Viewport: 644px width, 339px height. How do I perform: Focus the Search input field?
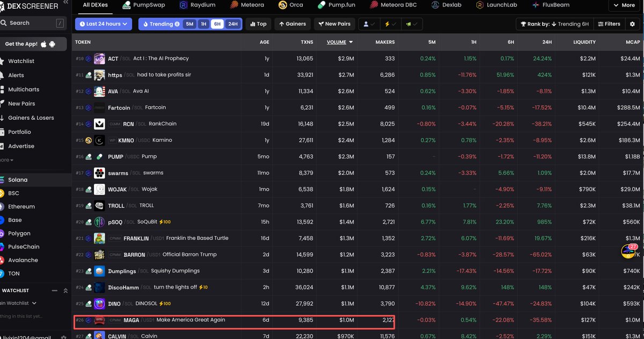(32, 23)
